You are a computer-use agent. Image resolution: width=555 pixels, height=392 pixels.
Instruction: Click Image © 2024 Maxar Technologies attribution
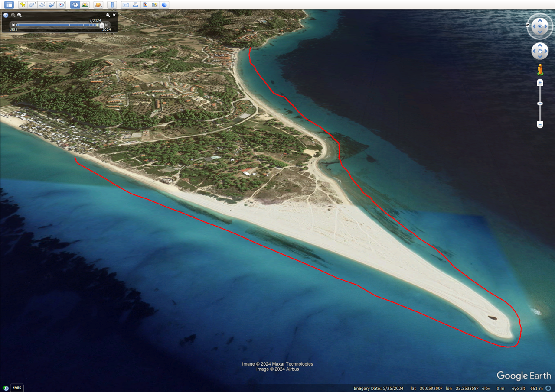pyautogui.click(x=277, y=364)
